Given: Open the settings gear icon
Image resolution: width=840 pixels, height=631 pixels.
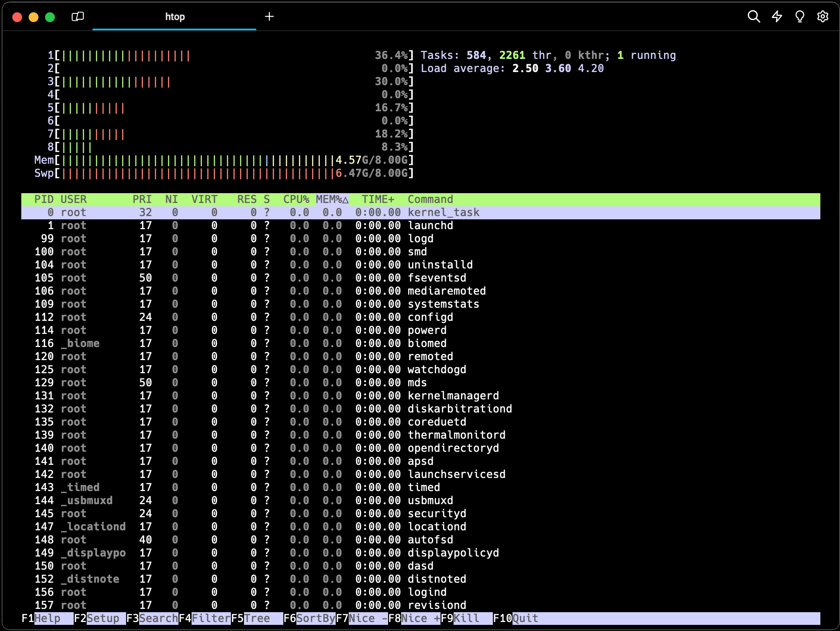Looking at the screenshot, I should click(x=823, y=16).
